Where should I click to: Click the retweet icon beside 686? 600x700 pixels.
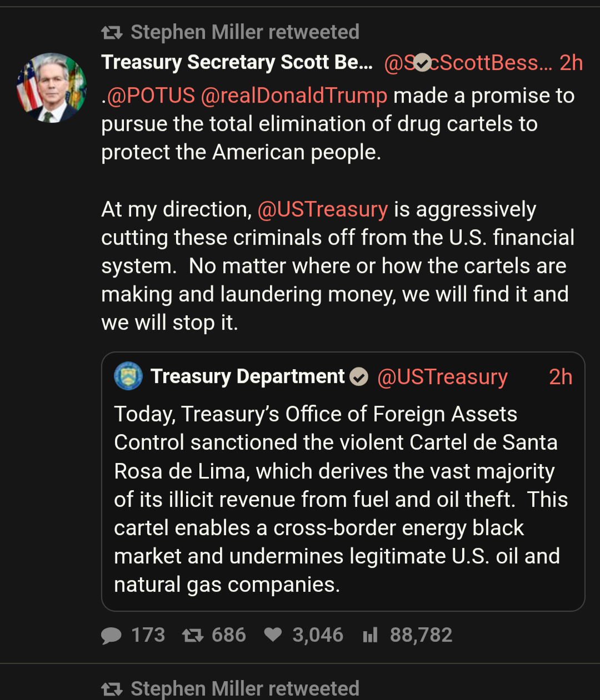[x=193, y=635]
